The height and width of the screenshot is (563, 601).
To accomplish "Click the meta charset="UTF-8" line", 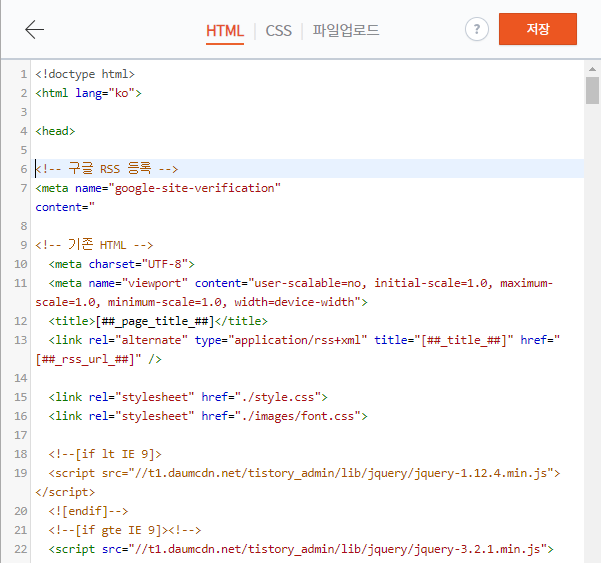I will coord(122,264).
